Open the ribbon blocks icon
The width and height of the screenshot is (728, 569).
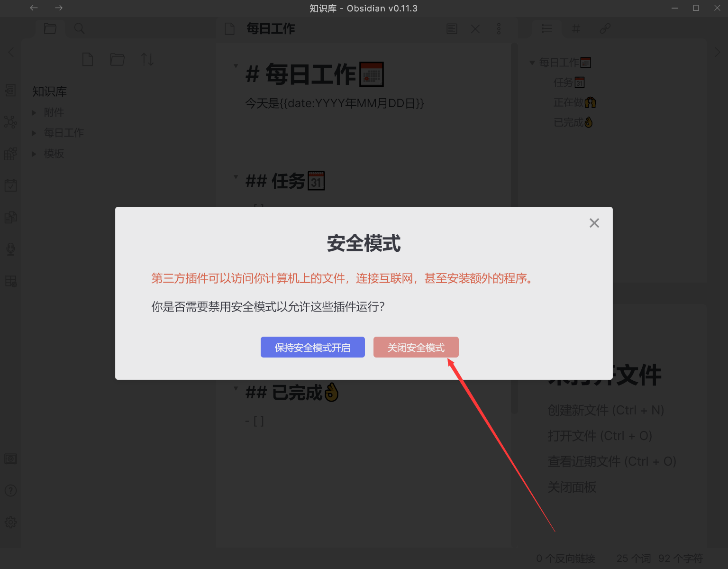pos(10,154)
